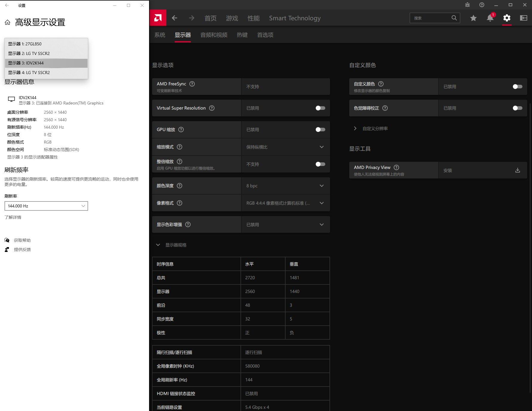532x411 pixels.
Task: Click the AMD logo icon
Action: pyautogui.click(x=158, y=18)
